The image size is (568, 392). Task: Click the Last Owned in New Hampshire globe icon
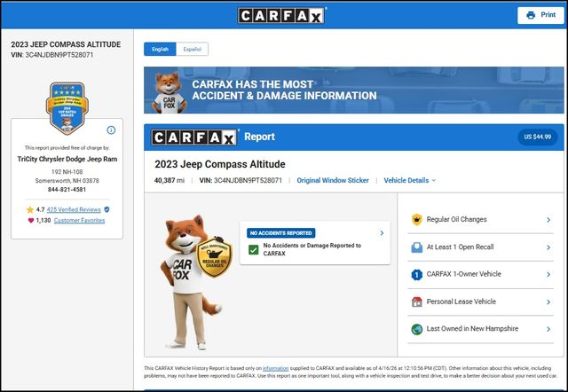pos(415,329)
